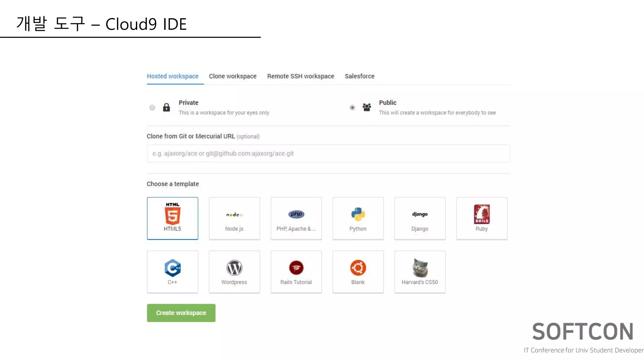644x362 pixels.
Task: Click the 'Django' template label
Action: [x=420, y=229]
